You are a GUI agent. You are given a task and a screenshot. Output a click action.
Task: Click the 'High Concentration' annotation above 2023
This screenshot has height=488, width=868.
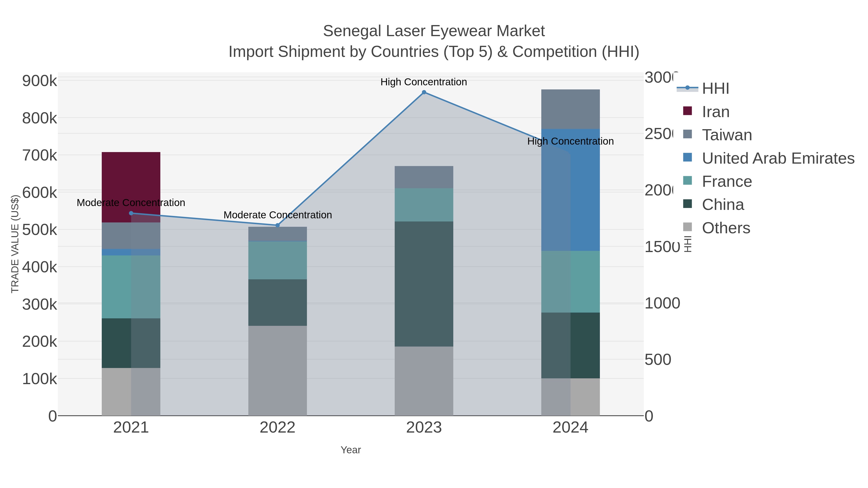(424, 82)
